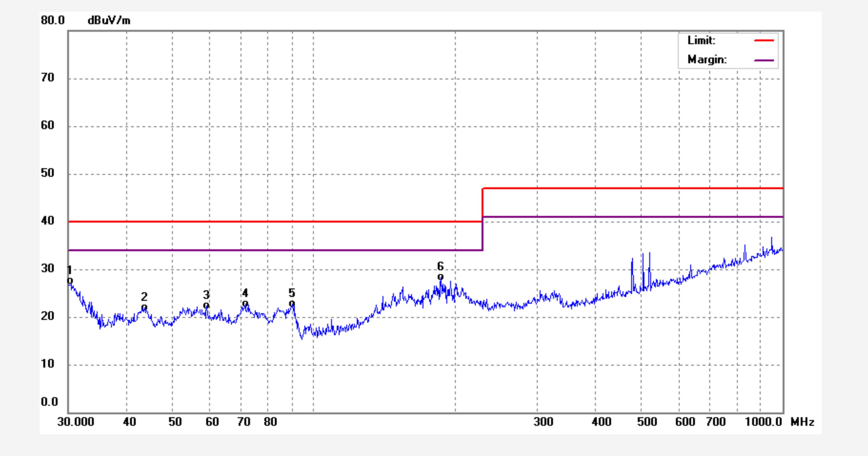Select peak marker 3 near 60 MHz
The width and height of the screenshot is (868, 456).
(206, 305)
